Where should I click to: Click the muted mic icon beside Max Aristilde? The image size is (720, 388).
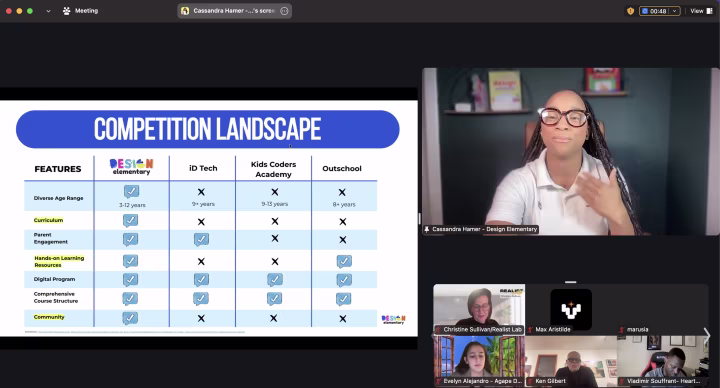tap(530, 329)
